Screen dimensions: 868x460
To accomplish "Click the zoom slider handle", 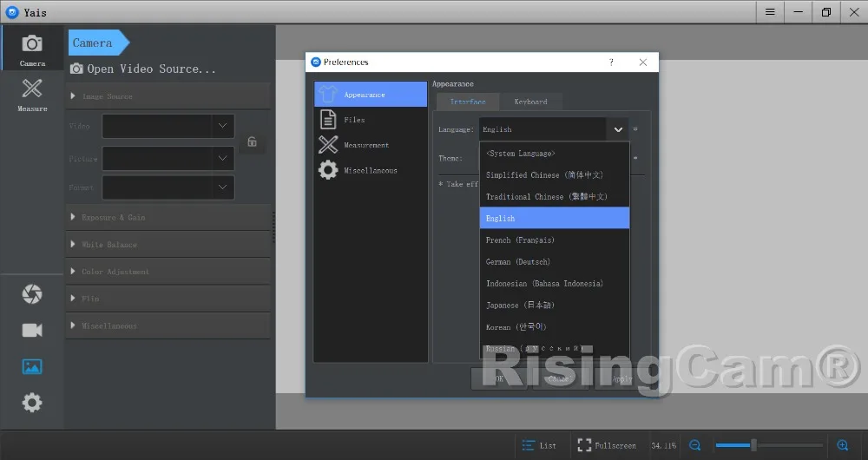I will pyautogui.click(x=753, y=445).
